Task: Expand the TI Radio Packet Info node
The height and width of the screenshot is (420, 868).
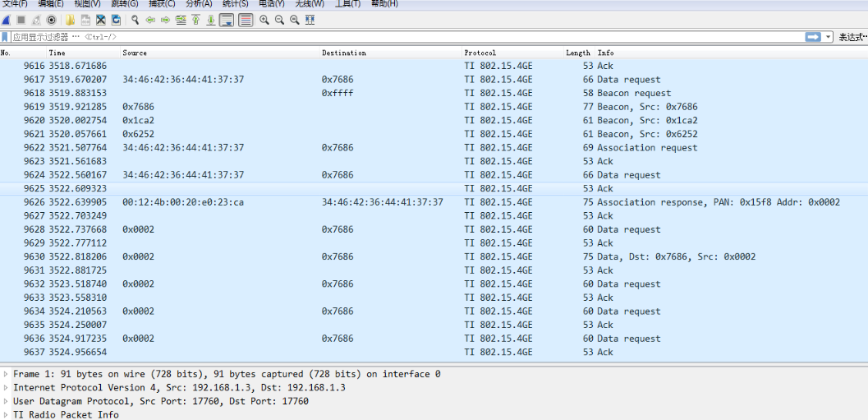Action: pyautogui.click(x=6, y=415)
